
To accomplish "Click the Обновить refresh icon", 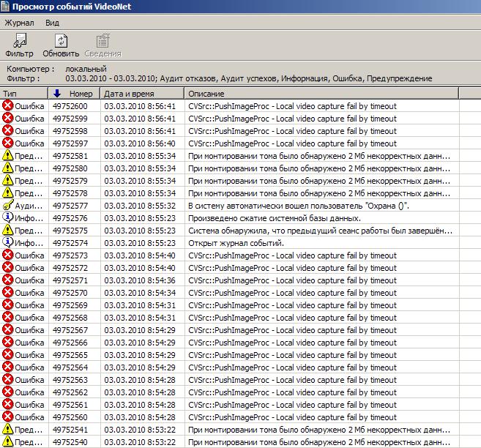I will (61, 40).
